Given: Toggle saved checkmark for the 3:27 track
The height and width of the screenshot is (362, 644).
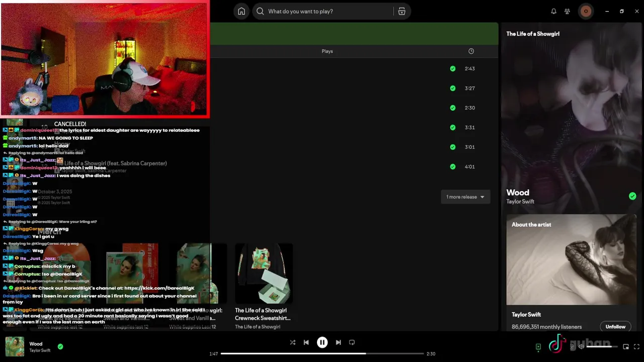Looking at the screenshot, I should (453, 88).
